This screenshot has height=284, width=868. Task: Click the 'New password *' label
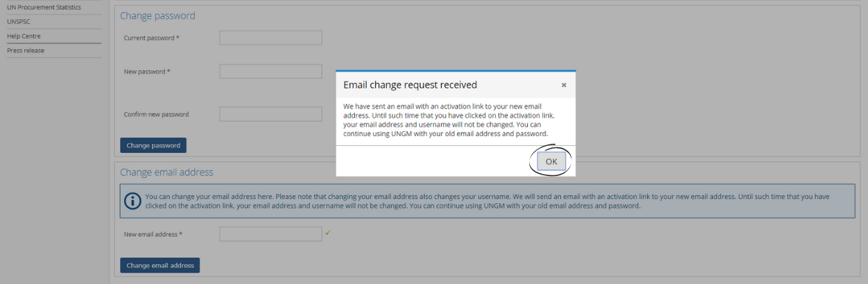[147, 72]
